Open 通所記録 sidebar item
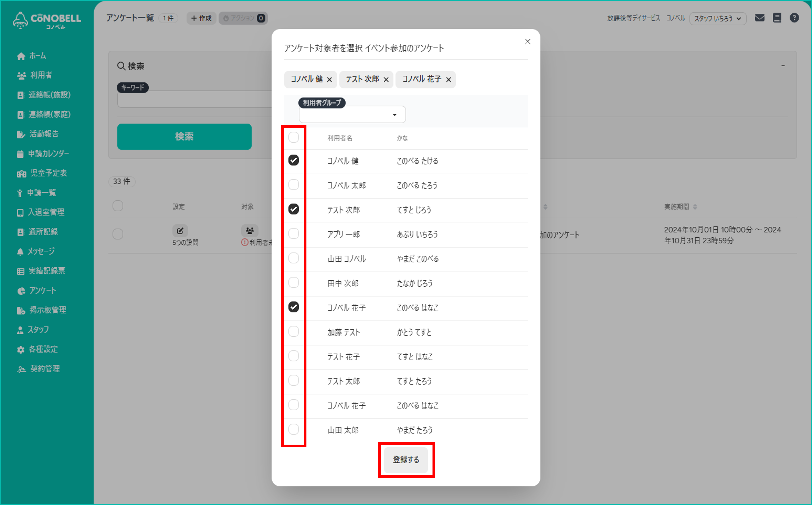Screen dimensions: 812x505 (37, 232)
